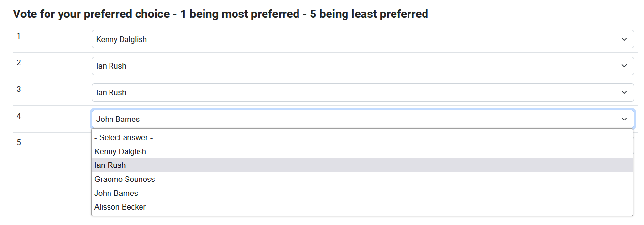Click the row number 3 label
The height and width of the screenshot is (225, 644).
pyautogui.click(x=19, y=89)
